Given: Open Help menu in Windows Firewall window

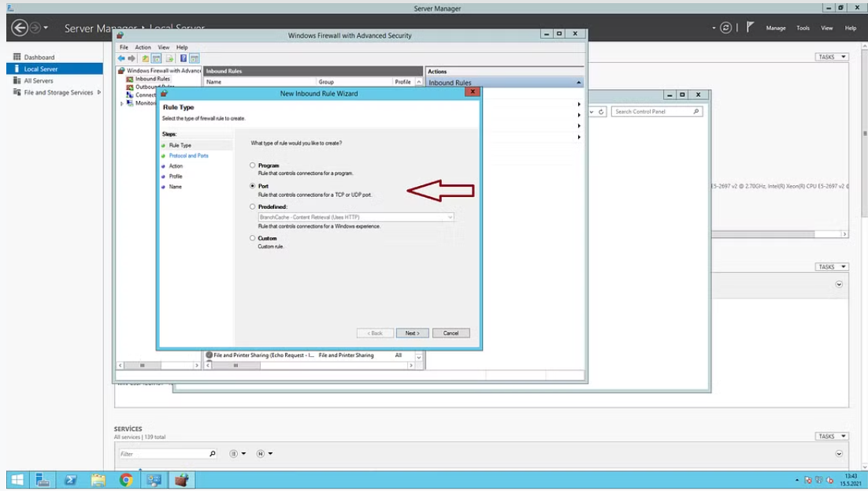Looking at the screenshot, I should point(182,47).
